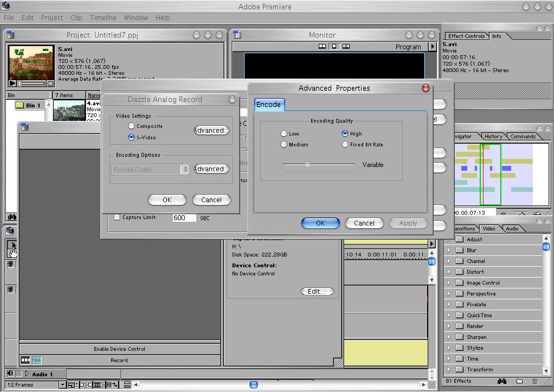
Task: Expand the Audio 1 track triangle
Action: tap(27, 373)
